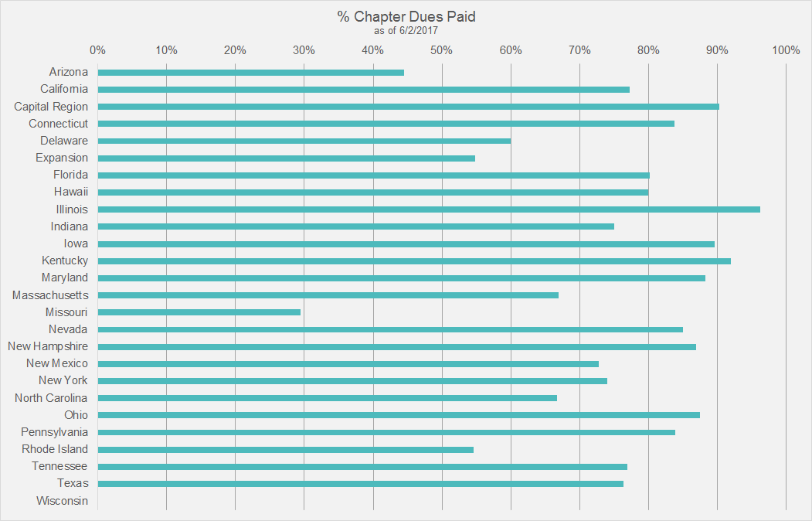Select the Texas bar

(361, 484)
